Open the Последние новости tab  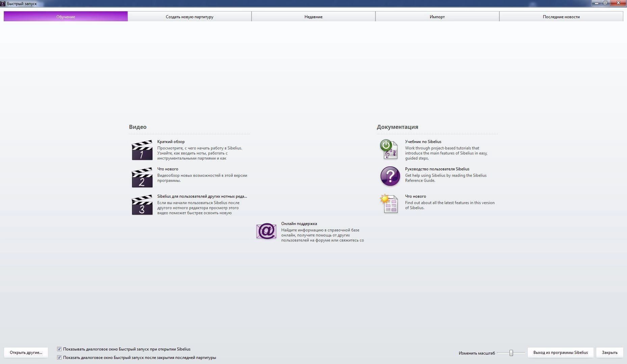(561, 17)
